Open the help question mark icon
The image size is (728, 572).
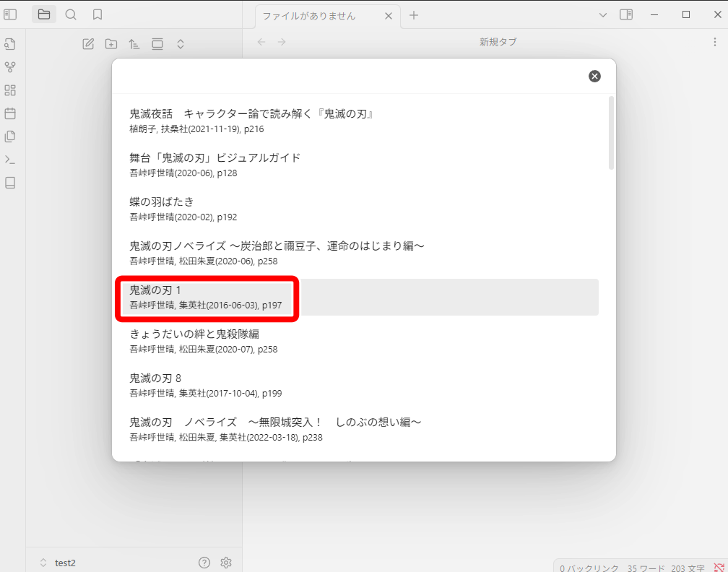(x=204, y=563)
